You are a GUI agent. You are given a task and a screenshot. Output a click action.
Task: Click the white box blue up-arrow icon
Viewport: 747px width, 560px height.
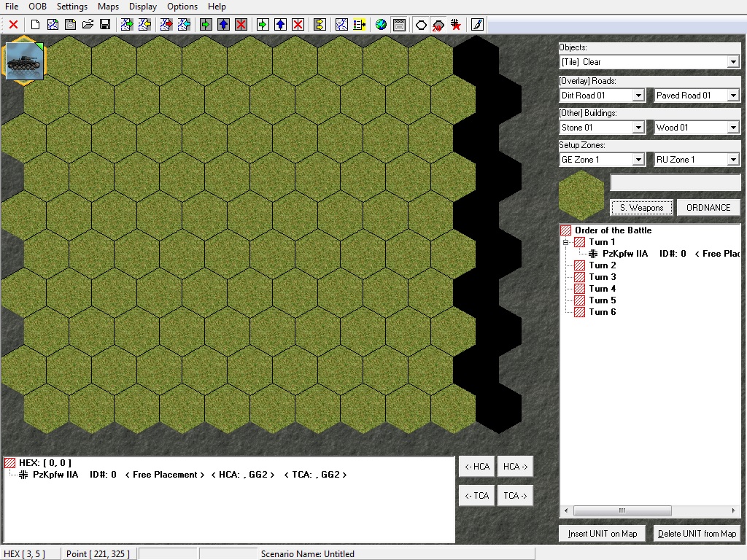point(280,24)
